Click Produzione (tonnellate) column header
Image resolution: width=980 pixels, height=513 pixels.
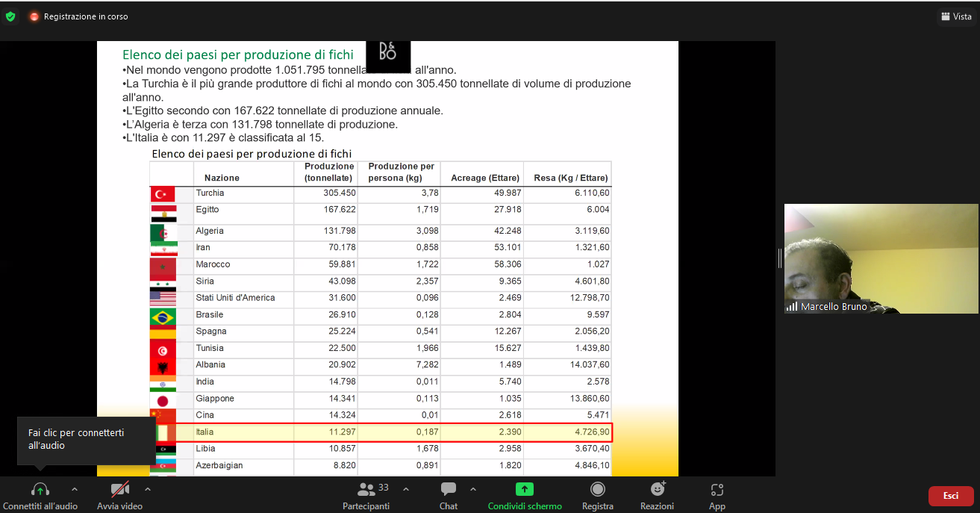click(x=329, y=172)
